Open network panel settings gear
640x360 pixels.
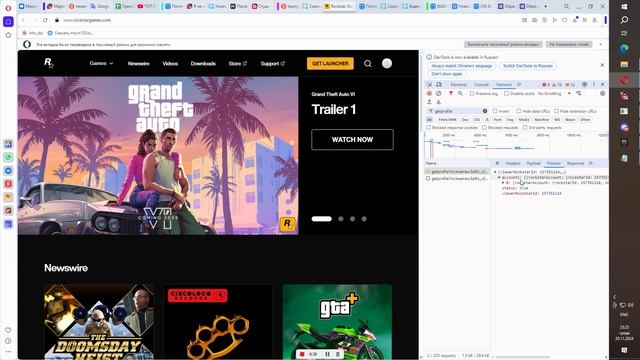tap(602, 93)
